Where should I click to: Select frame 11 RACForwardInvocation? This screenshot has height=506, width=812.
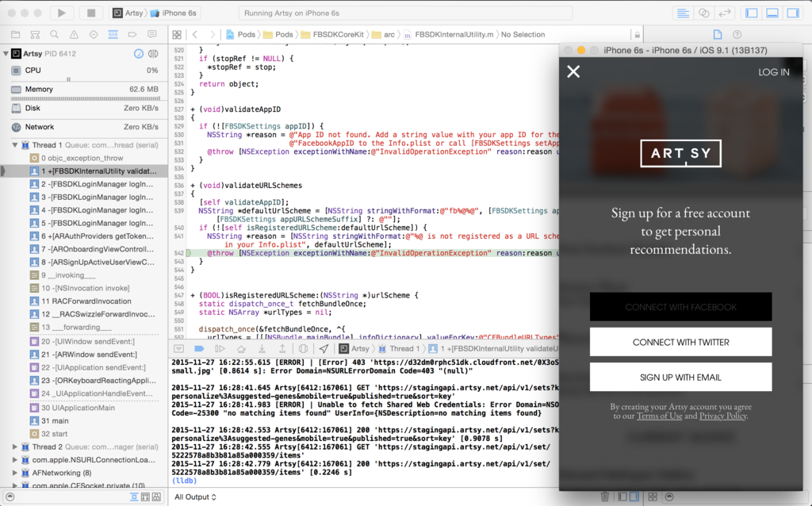pyautogui.click(x=84, y=301)
